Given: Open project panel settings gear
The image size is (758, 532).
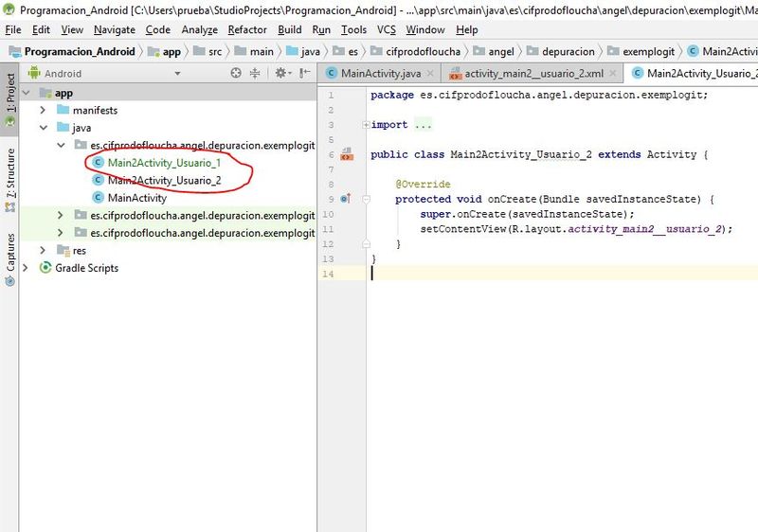Looking at the screenshot, I should [x=282, y=73].
